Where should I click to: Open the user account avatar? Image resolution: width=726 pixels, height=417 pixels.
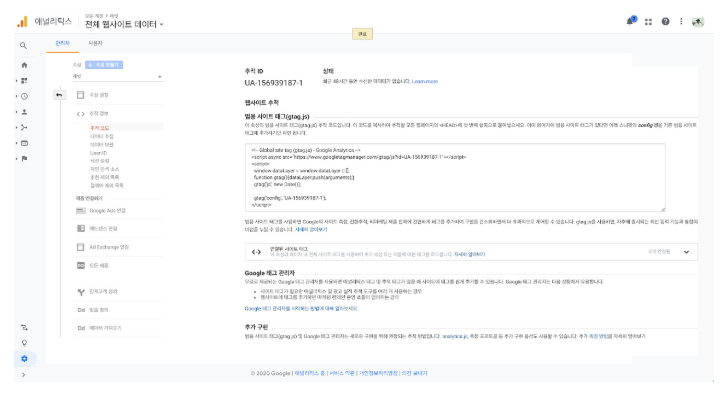pyautogui.click(x=698, y=21)
